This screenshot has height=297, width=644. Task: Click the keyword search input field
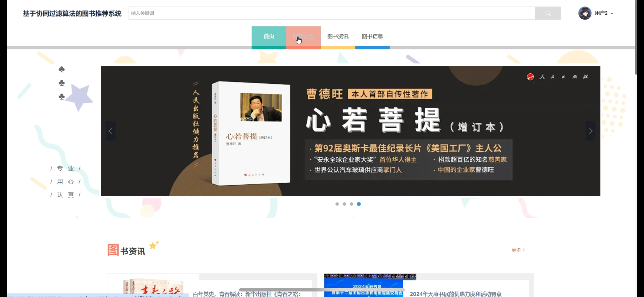(x=331, y=13)
